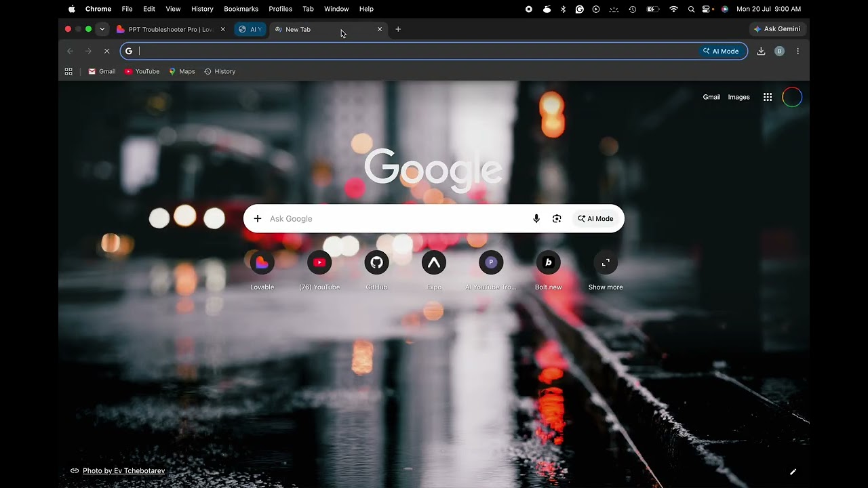The image size is (868, 488).
Task: Open Siri from the menu bar
Action: (x=725, y=9)
